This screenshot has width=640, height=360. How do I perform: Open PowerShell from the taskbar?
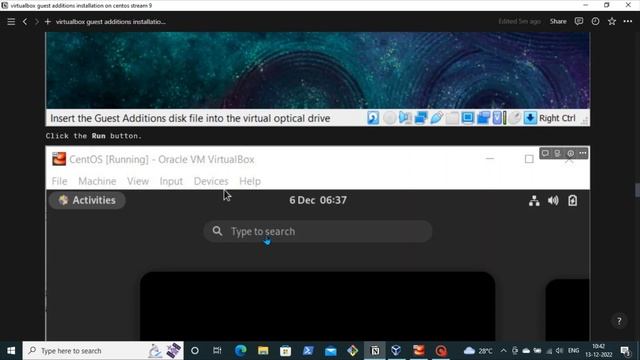[308, 351]
